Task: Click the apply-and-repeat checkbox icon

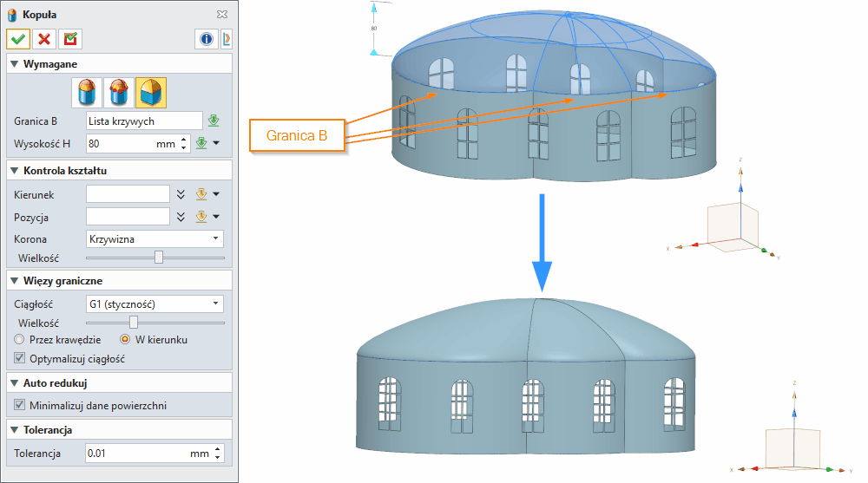Action: click(x=69, y=39)
